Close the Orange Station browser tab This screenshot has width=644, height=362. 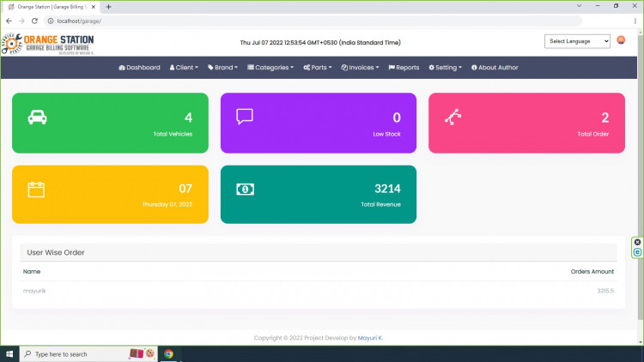94,7
